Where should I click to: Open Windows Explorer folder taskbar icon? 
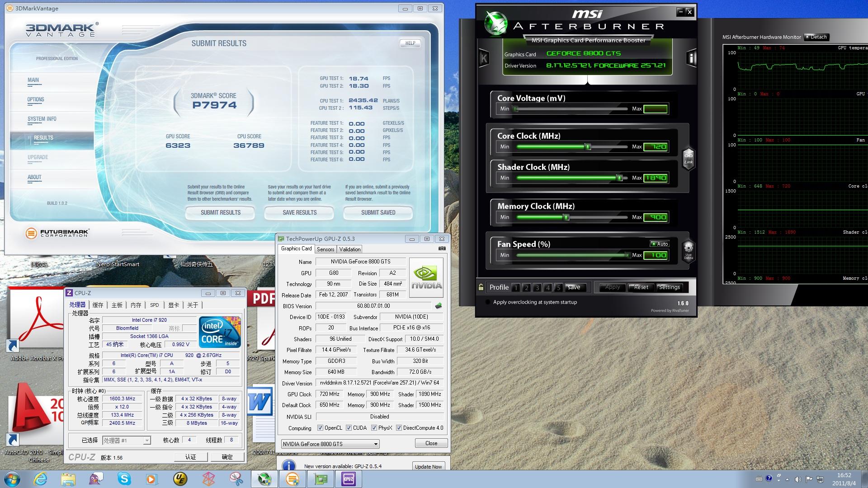coord(68,479)
